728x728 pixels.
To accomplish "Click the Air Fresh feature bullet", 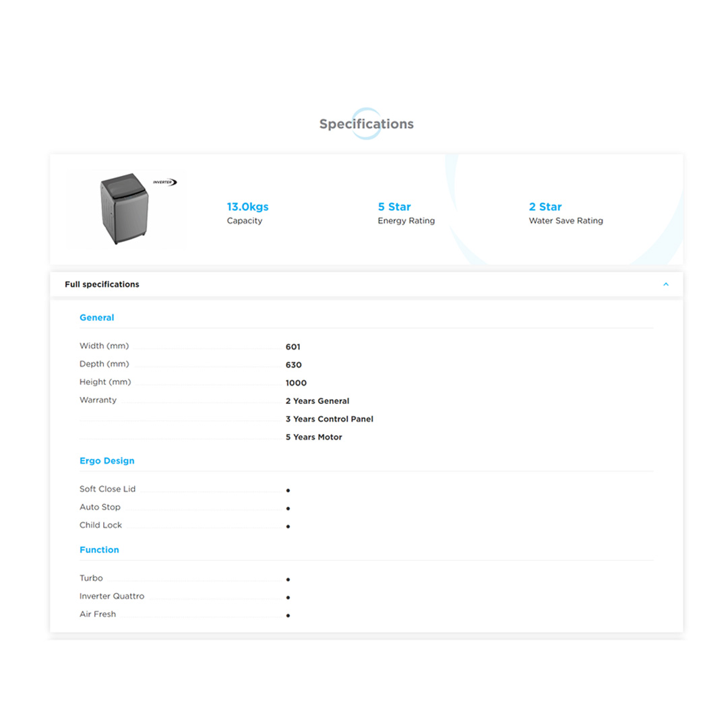I will (288, 615).
